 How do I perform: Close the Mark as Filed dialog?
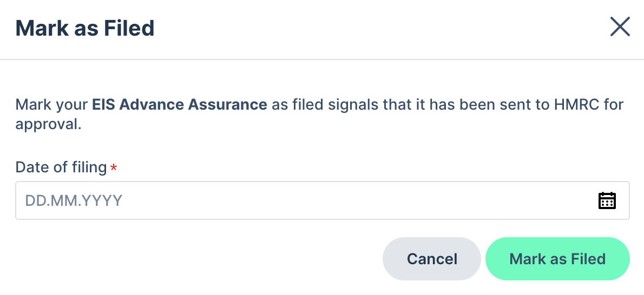[x=620, y=27]
